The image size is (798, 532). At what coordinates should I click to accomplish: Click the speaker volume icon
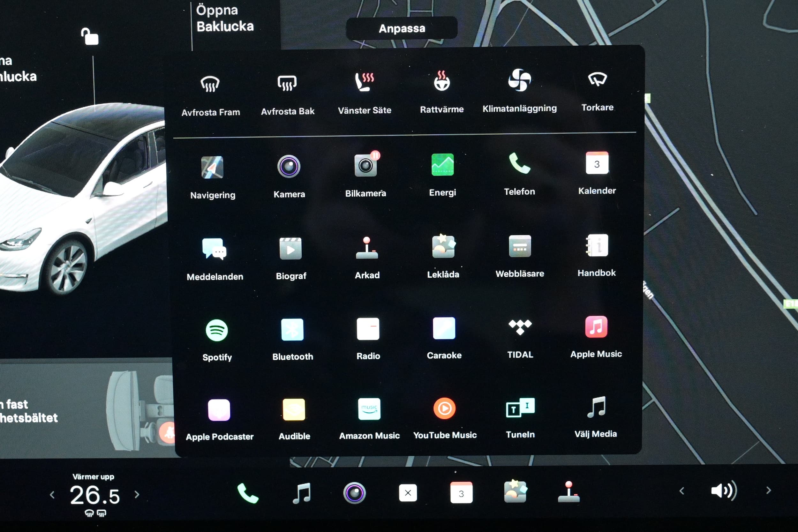pos(723,491)
